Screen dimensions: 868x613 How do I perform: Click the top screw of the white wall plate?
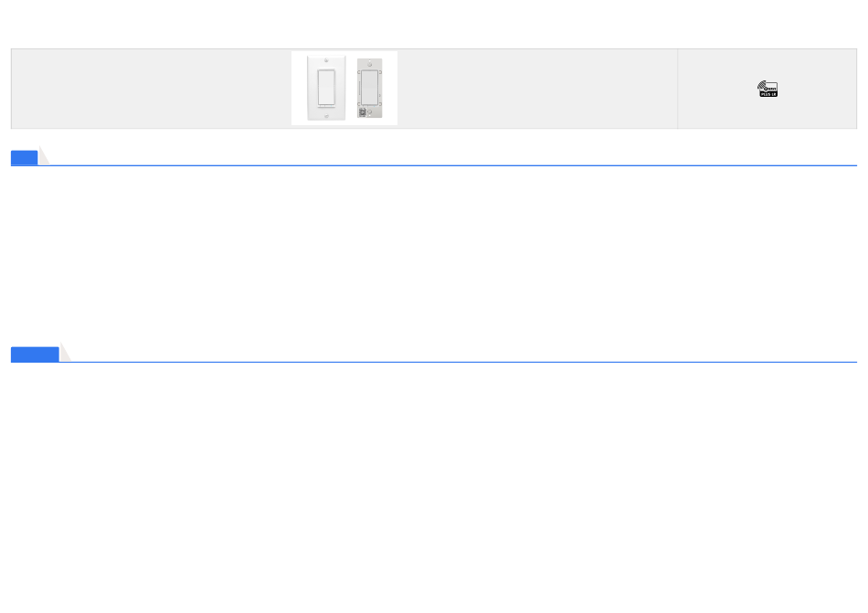326,60
